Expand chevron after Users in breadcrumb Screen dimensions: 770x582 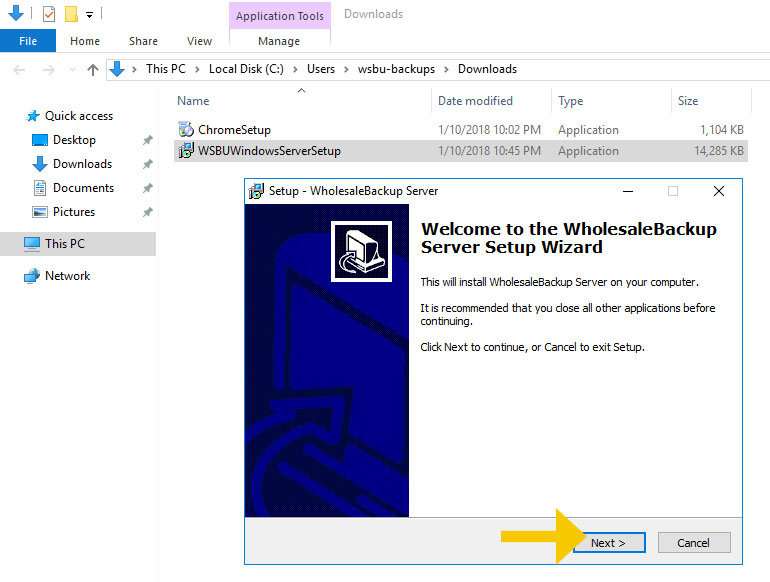click(346, 69)
